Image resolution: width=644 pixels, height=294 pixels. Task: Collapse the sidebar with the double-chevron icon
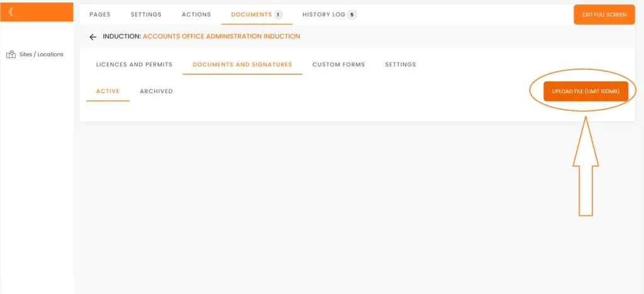coord(11,12)
